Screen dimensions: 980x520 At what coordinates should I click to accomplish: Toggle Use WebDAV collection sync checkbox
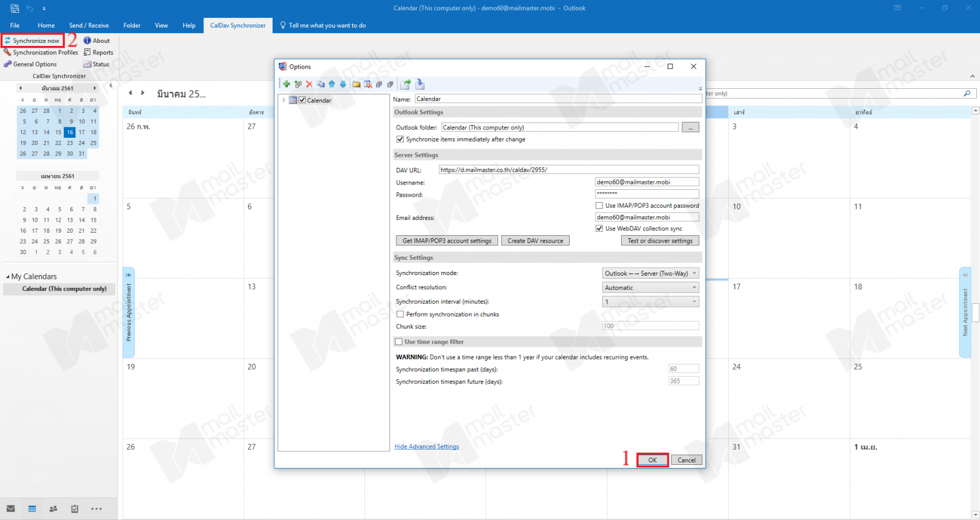click(599, 228)
